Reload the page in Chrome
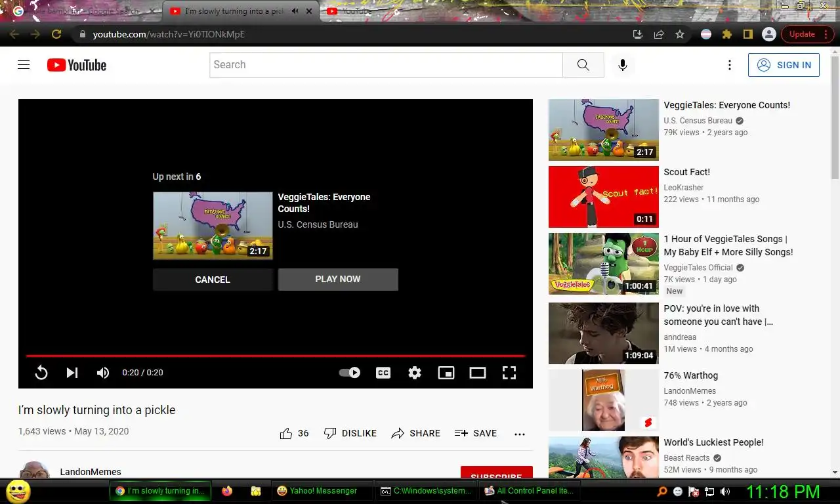The image size is (840, 504). point(56,34)
